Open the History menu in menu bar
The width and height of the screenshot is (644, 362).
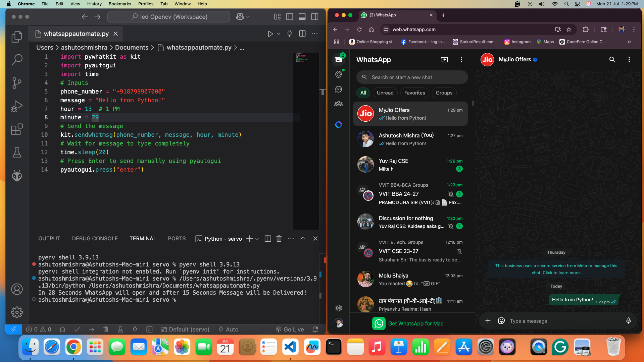(x=94, y=4)
